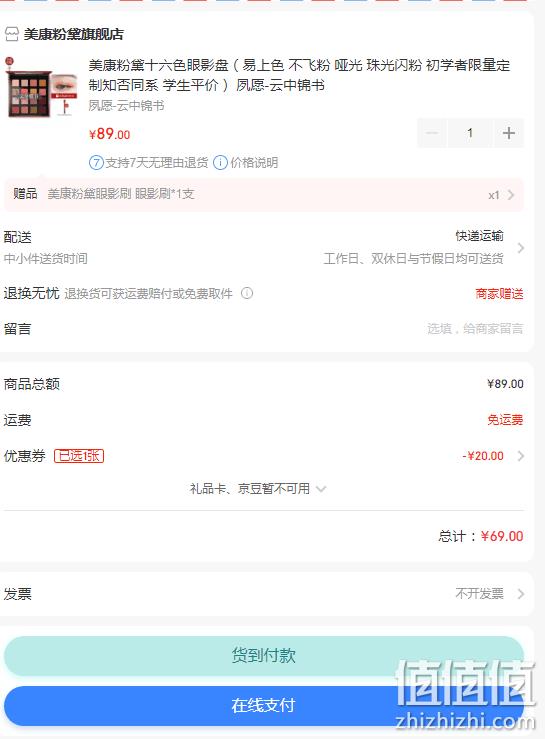Select the quantity input showing 1
This screenshot has height=739, width=545.
click(x=470, y=133)
